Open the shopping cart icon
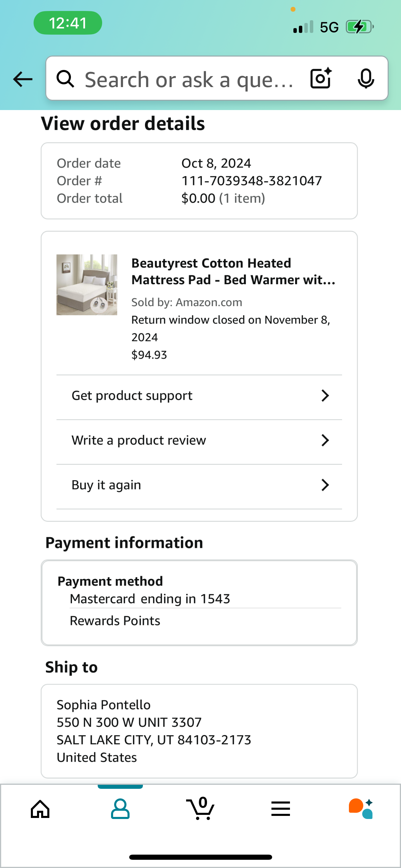 (200, 808)
